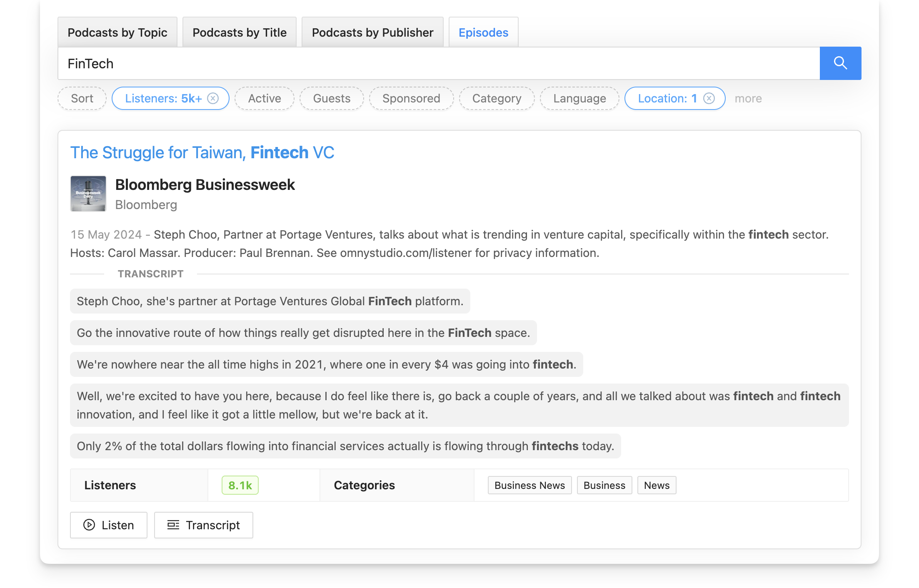The width and height of the screenshot is (919, 588).
Task: Switch to Podcasts by Publisher tab
Action: pos(372,32)
